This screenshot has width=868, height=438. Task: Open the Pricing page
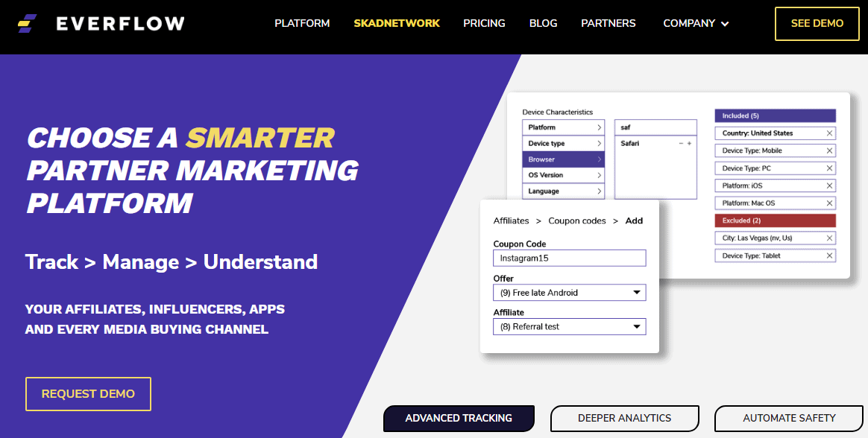click(x=485, y=23)
